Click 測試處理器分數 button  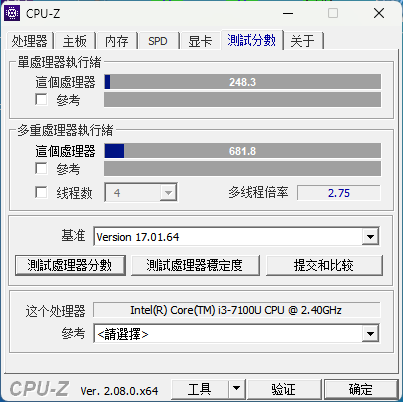pyautogui.click(x=70, y=265)
